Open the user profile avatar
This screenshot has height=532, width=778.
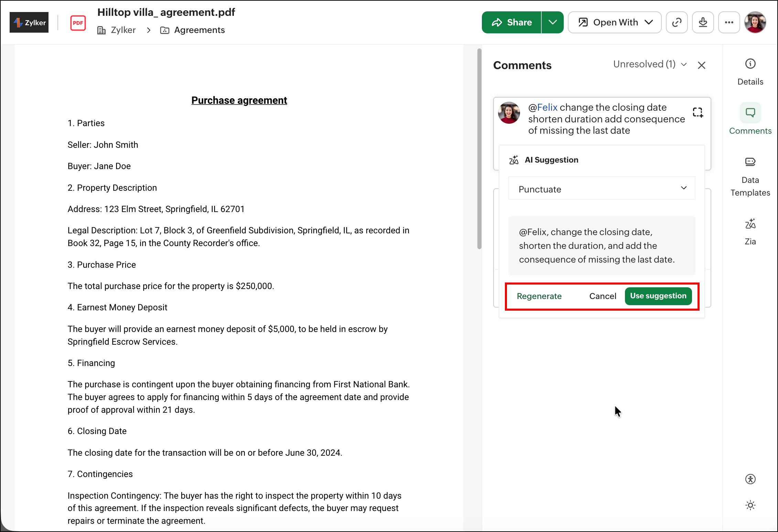(755, 22)
